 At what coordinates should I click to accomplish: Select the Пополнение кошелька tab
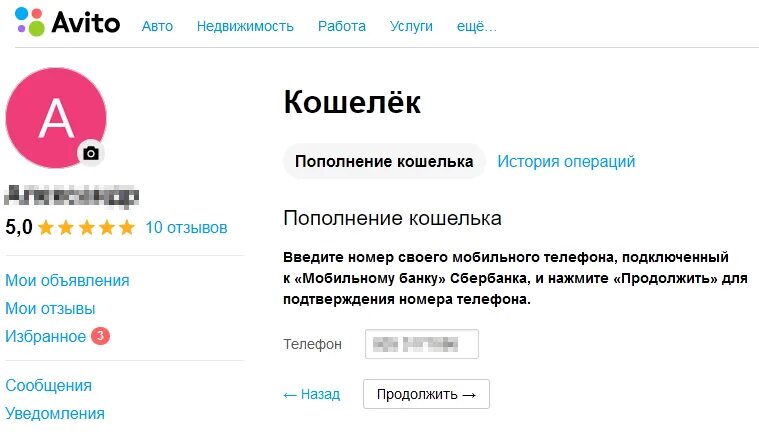[384, 161]
